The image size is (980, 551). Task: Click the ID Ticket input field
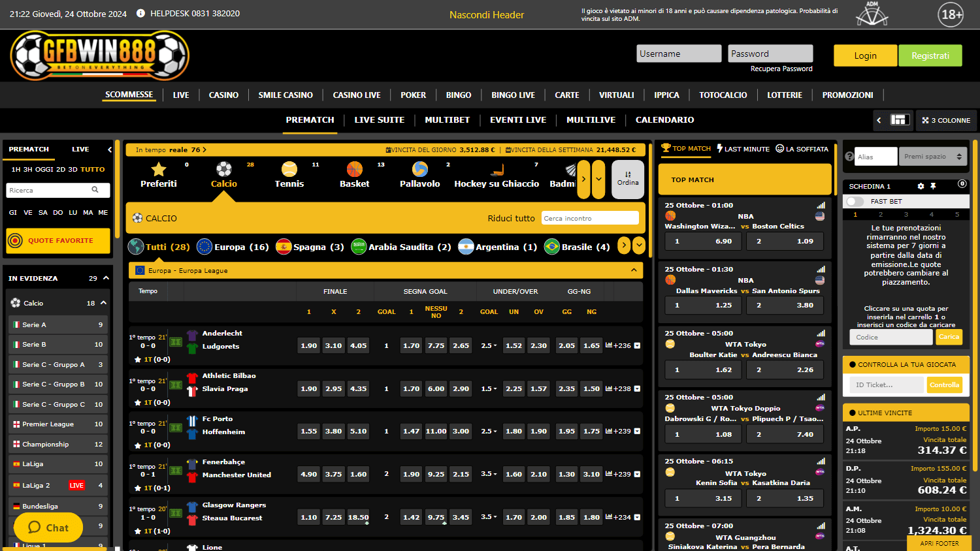point(887,385)
